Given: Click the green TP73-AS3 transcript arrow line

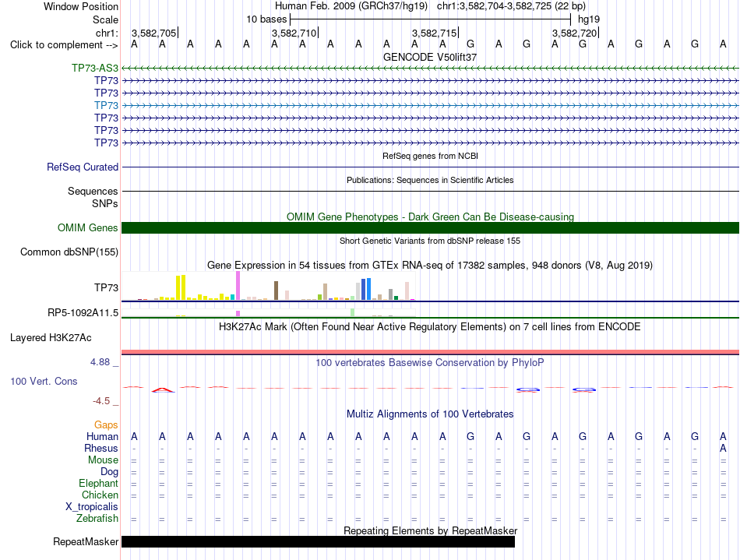Looking at the screenshot, I should coord(430,69).
